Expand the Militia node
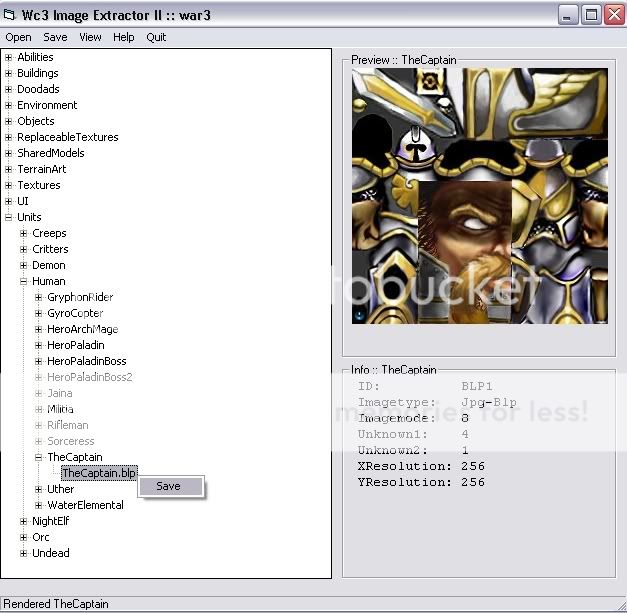Image resolution: width=627 pixels, height=613 pixels. pyautogui.click(x=38, y=409)
